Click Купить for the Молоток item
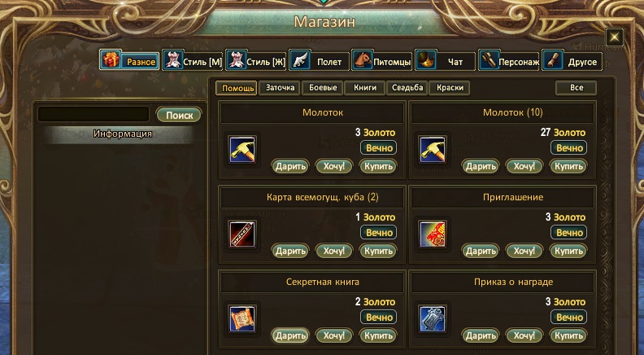The image size is (644, 355). point(378,167)
